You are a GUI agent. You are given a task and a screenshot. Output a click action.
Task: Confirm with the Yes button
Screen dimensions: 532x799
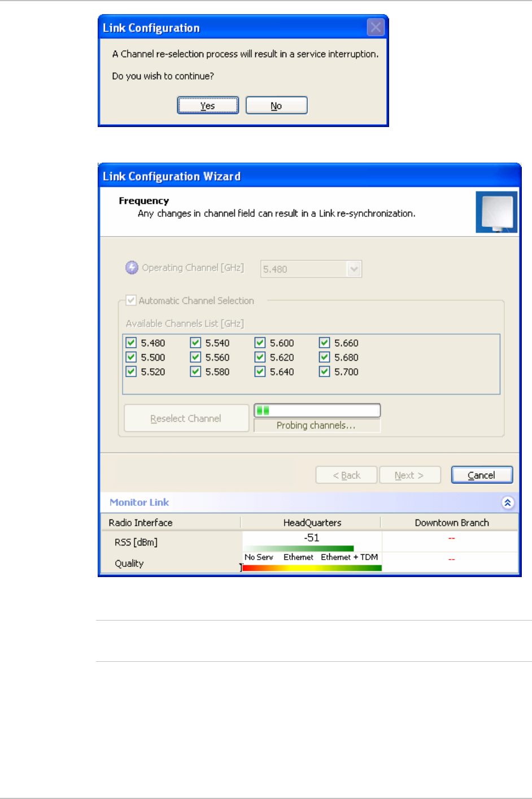pos(208,106)
